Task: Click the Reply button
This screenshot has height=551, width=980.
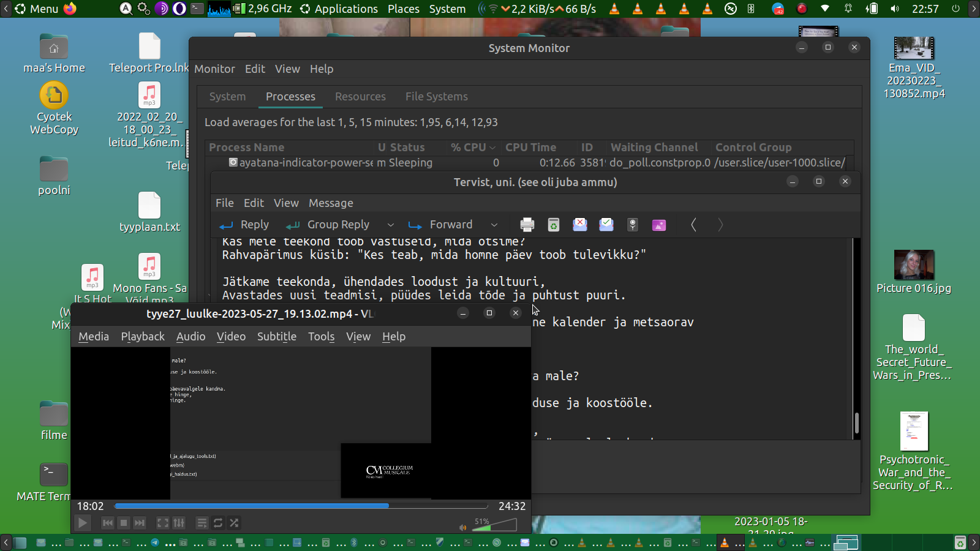Action: coord(244,225)
